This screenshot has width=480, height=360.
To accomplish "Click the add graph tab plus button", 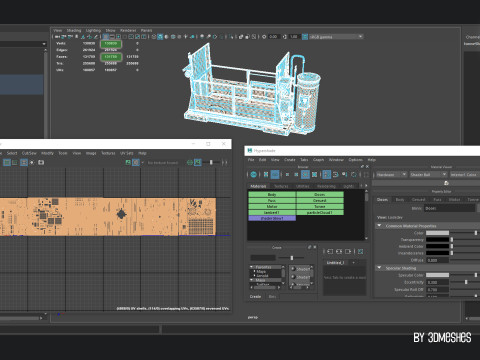I will 354,263.
